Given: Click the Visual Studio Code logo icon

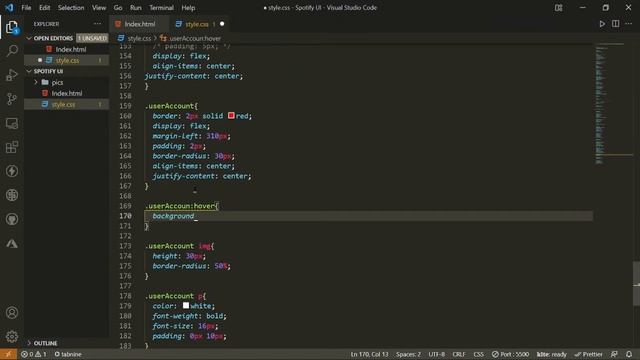Looking at the screenshot, I should (9, 8).
